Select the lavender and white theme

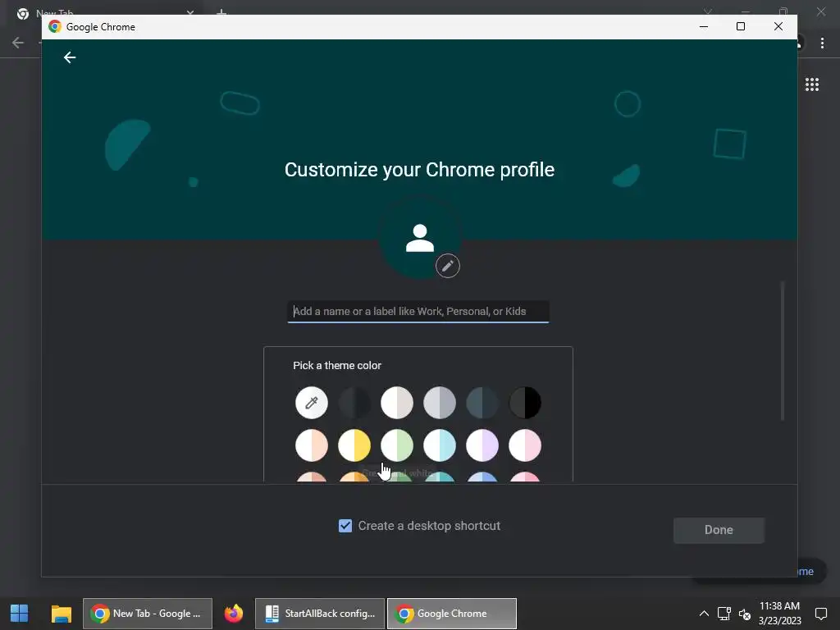482,445
